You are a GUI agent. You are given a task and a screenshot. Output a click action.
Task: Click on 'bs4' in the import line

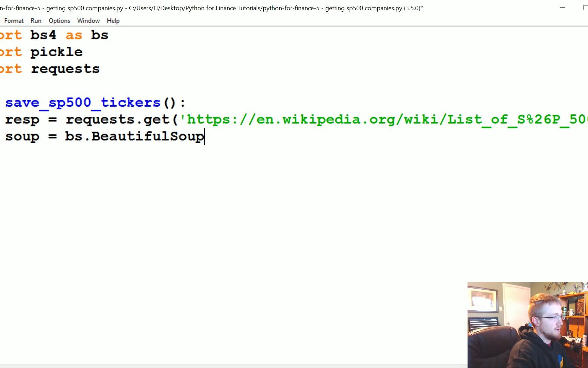(x=43, y=35)
